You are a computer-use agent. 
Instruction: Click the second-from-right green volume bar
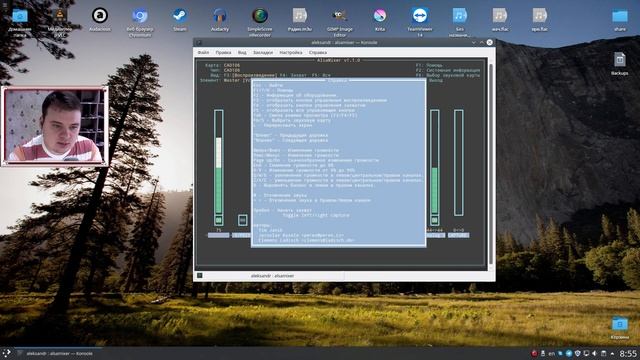[x=435, y=162]
